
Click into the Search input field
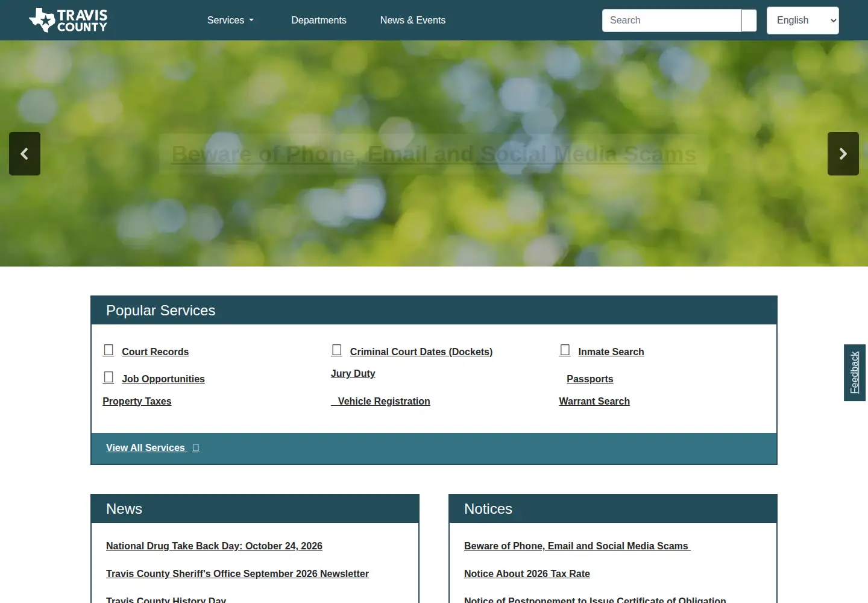[671, 21]
